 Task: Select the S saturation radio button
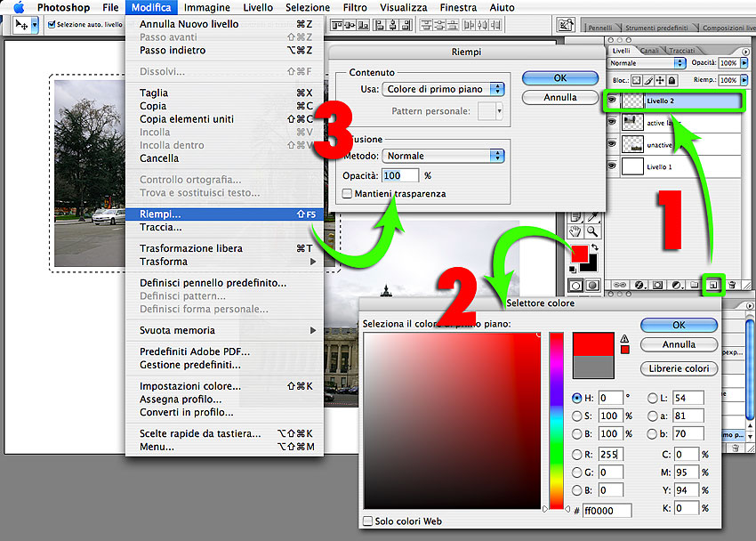pyautogui.click(x=576, y=416)
